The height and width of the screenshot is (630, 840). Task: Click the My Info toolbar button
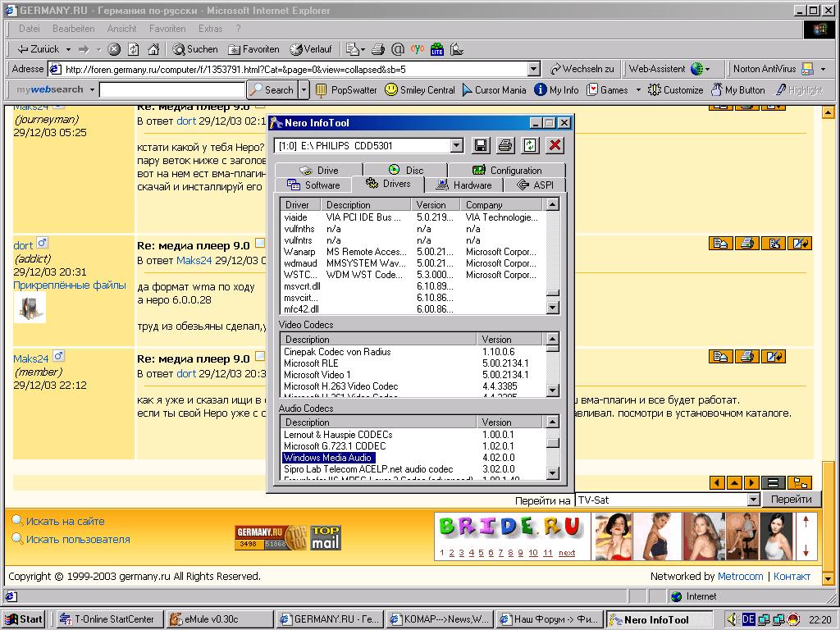(557, 90)
